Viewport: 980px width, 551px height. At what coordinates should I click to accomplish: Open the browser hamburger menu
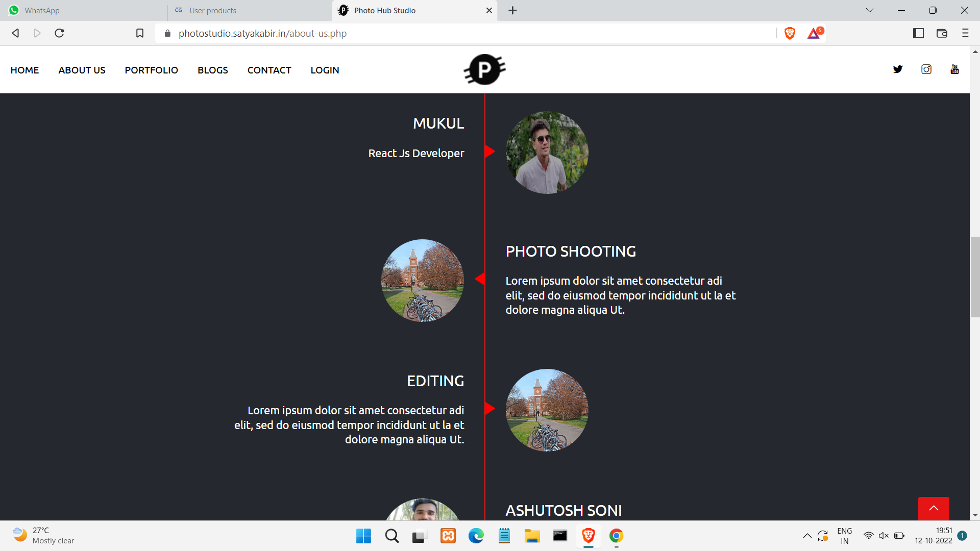(x=965, y=33)
